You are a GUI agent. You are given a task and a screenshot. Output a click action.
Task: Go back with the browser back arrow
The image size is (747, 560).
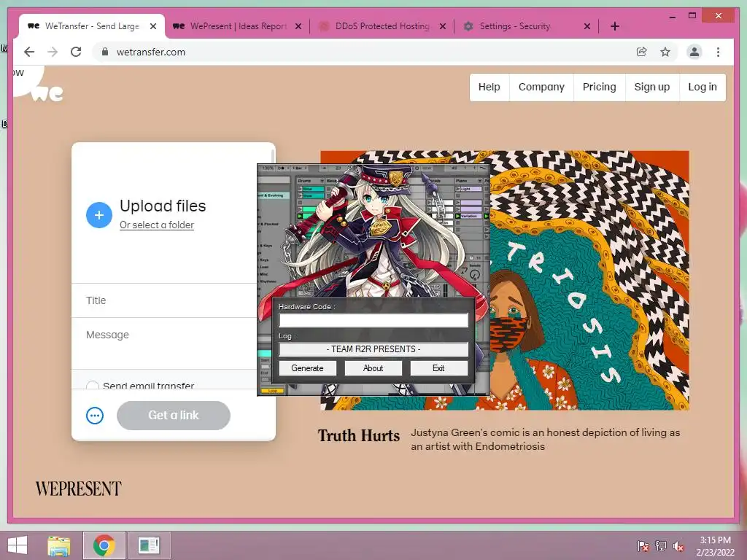click(x=29, y=52)
